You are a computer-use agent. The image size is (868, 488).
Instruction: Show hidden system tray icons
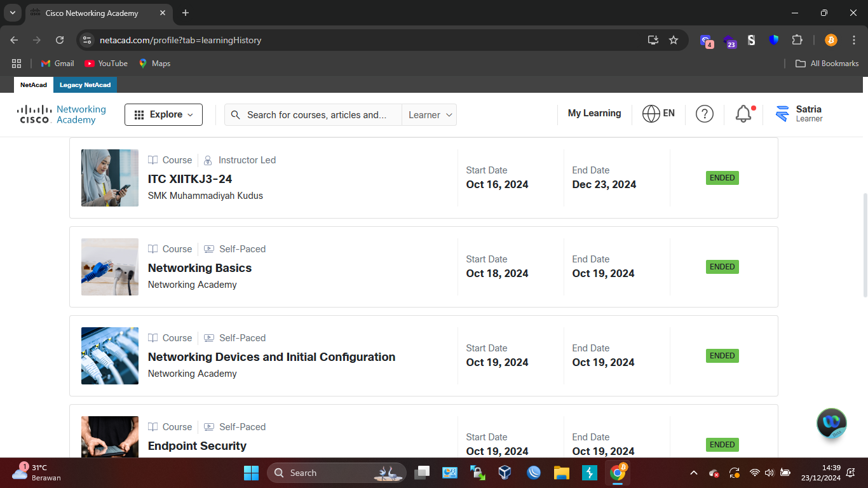click(x=694, y=473)
